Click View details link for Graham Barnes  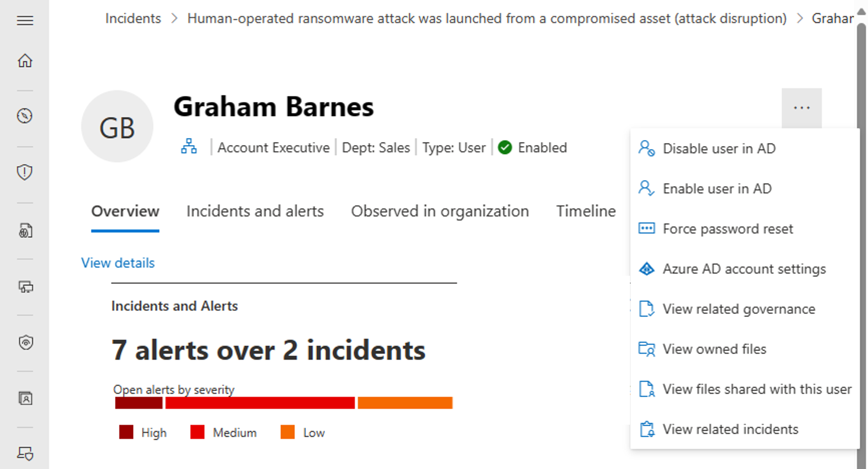coord(118,263)
